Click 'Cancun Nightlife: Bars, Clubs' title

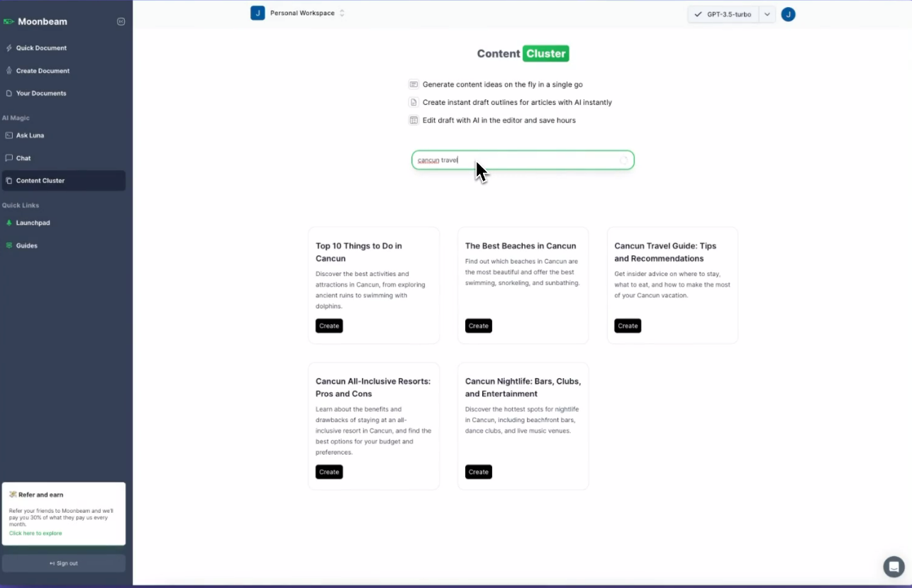tap(523, 387)
